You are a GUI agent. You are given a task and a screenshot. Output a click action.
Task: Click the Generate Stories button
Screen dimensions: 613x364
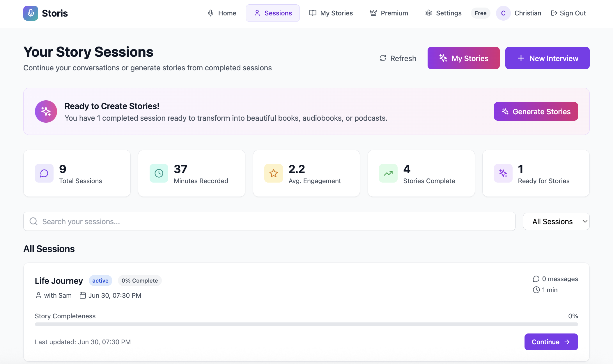(x=536, y=111)
